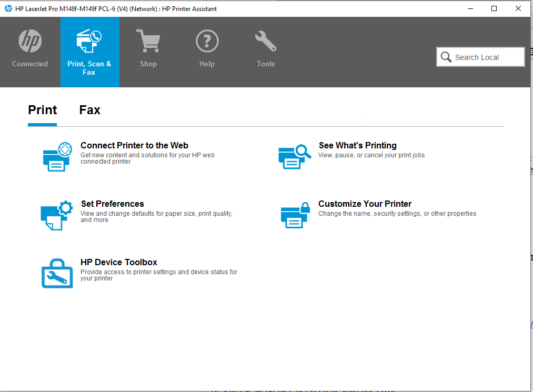Click the Customize Your Printer lock icon

pyautogui.click(x=295, y=215)
